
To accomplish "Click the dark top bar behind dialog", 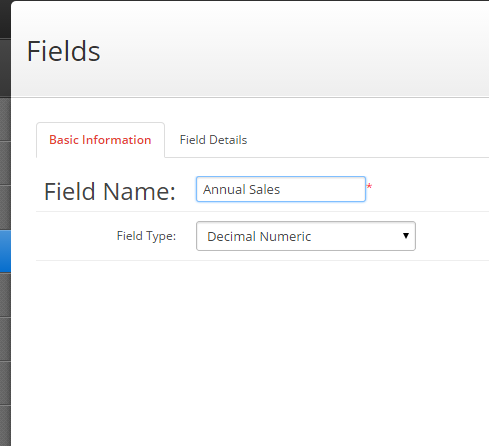I will click(x=5, y=18).
